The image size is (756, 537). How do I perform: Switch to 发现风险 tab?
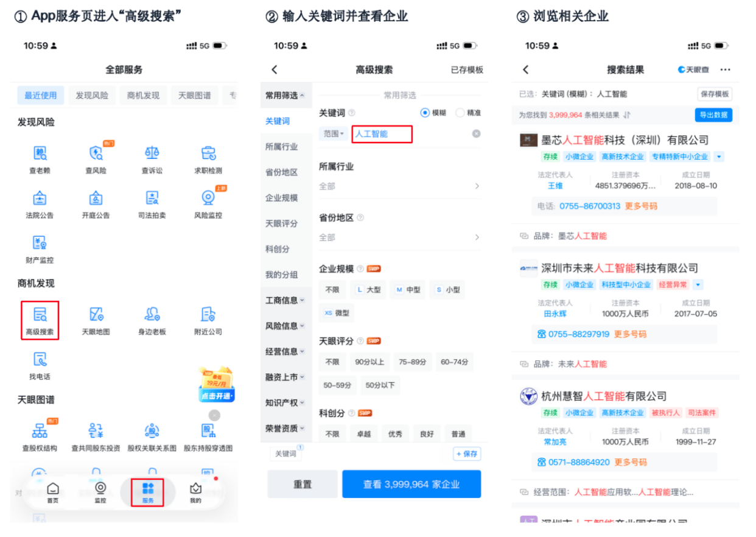tap(92, 96)
